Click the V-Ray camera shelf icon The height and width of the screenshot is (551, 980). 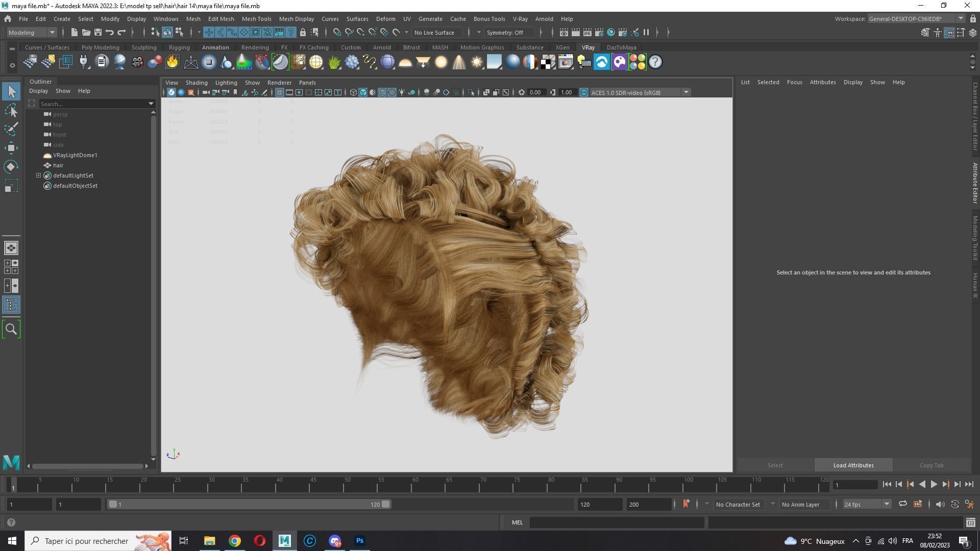point(137,62)
